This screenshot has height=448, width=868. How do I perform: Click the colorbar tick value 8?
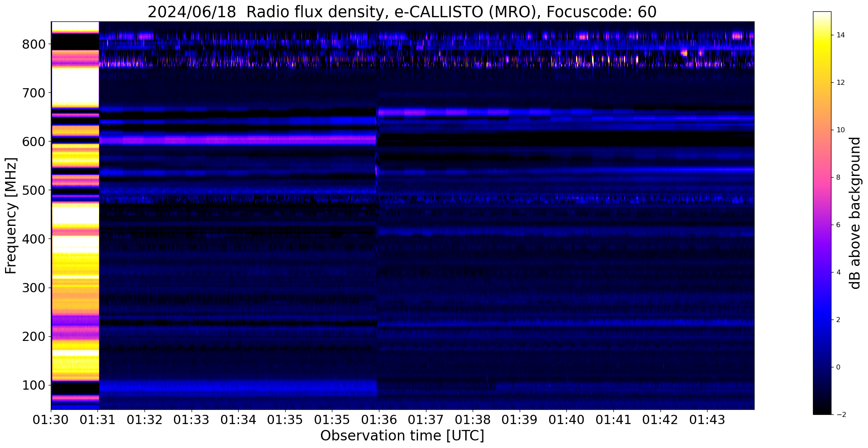point(839,178)
